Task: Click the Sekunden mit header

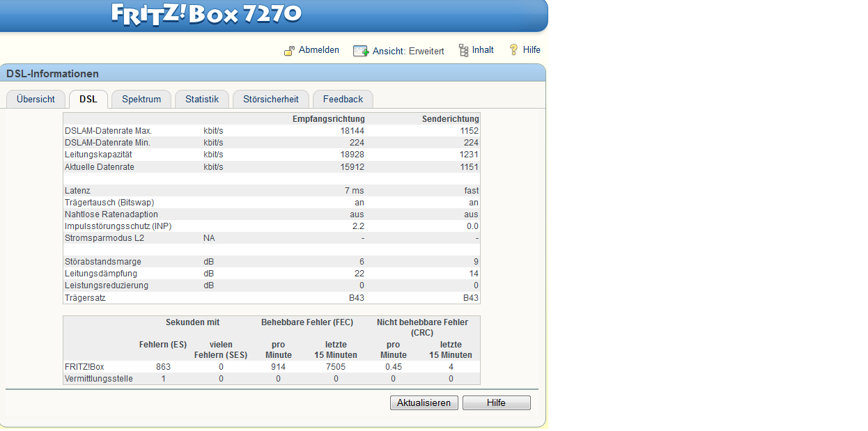Action: [x=192, y=322]
